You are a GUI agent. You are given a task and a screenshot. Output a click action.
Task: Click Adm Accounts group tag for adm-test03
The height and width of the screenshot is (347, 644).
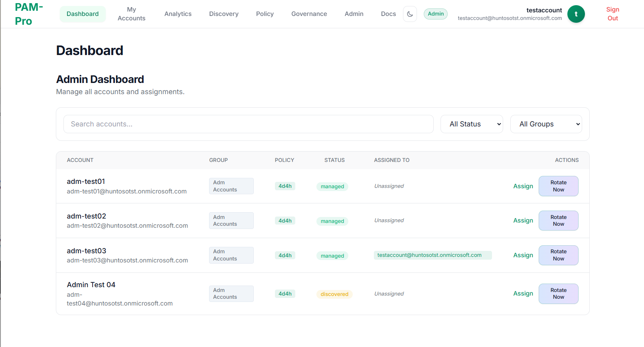231,255
